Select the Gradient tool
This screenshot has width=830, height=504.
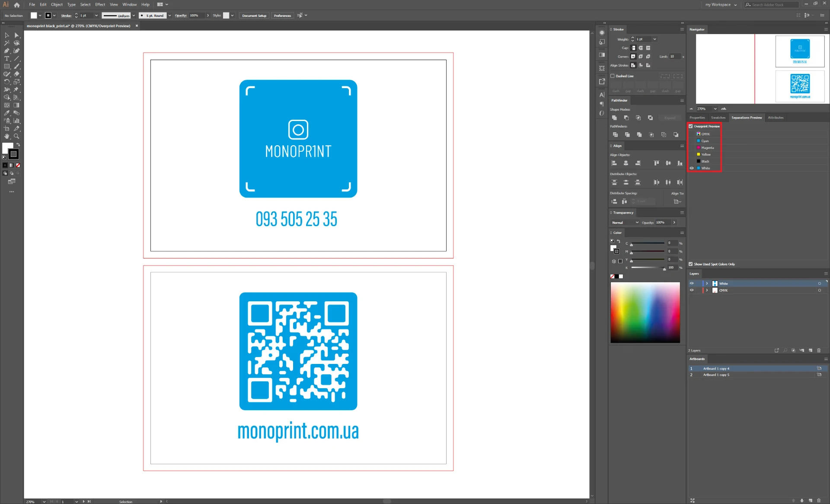pos(17,105)
